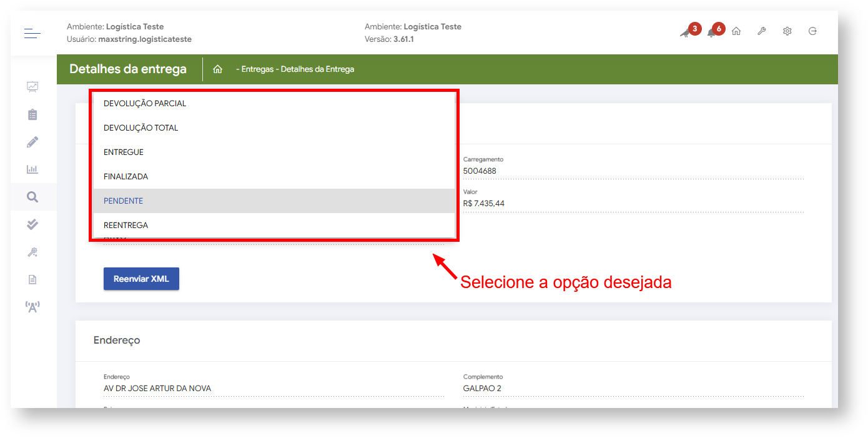This screenshot has height=438, width=868.
Task: Open the magic wand tool in the sidebar
Action: coord(32,252)
